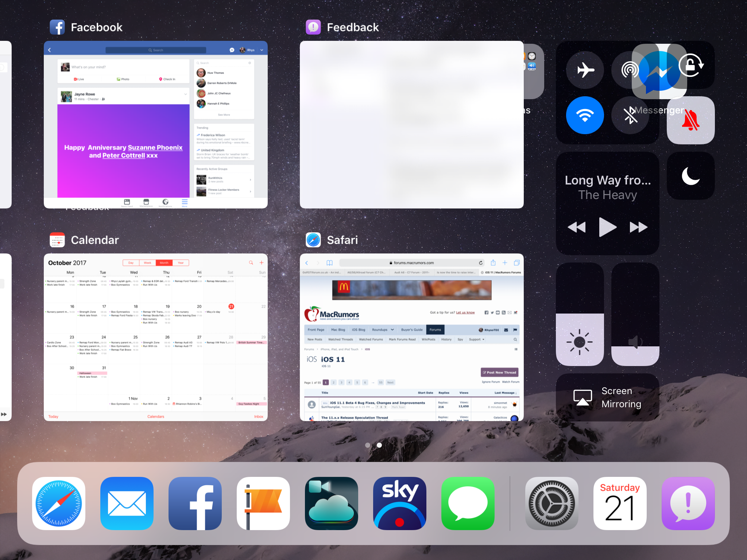The height and width of the screenshot is (560, 747).
Task: Switch to the Facebook app card
Action: (x=156, y=125)
